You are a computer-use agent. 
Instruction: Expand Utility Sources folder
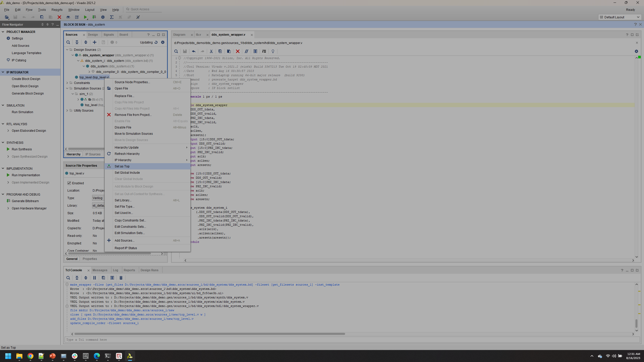67,111
